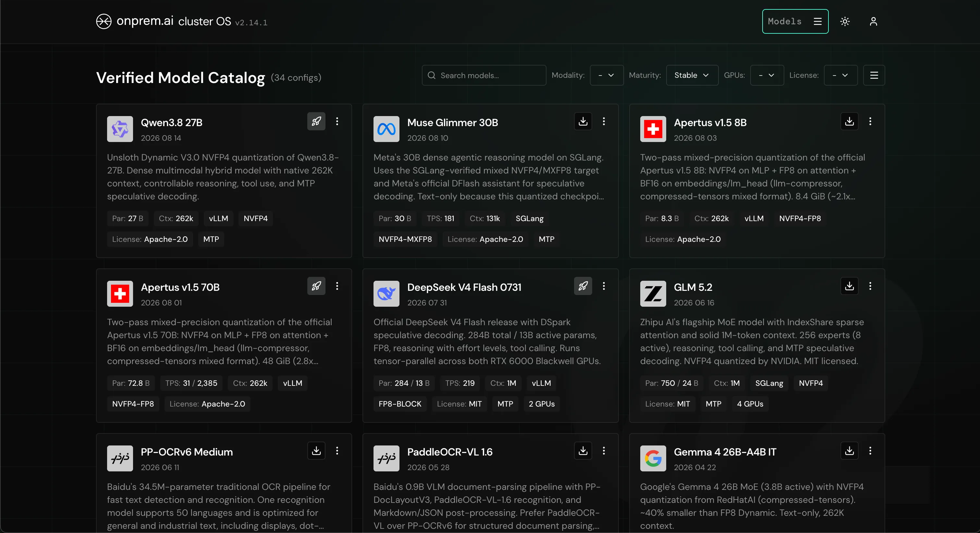The height and width of the screenshot is (533, 980).
Task: Open the Apertus v1.5 8B model title
Action: click(x=710, y=123)
